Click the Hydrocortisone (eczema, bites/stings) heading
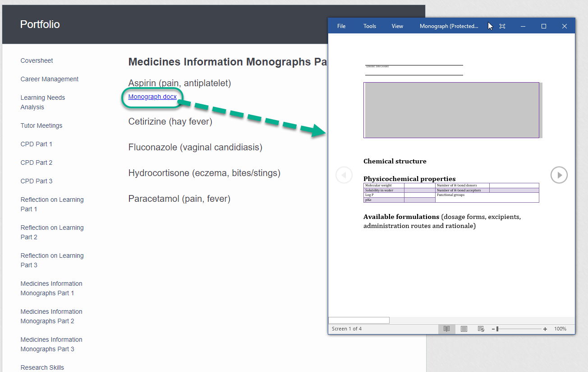Viewport: 588px width, 372px height. click(x=204, y=173)
